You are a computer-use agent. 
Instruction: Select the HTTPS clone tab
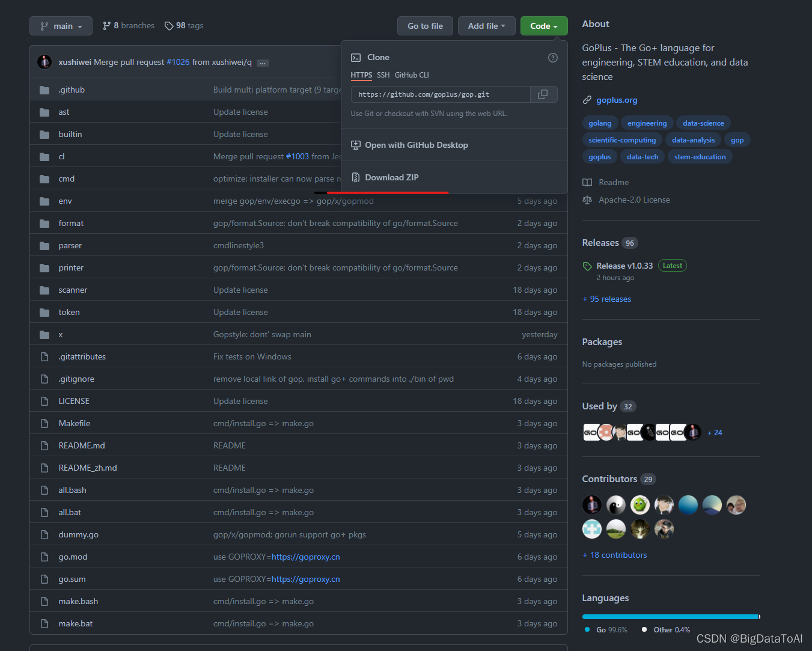coord(362,75)
